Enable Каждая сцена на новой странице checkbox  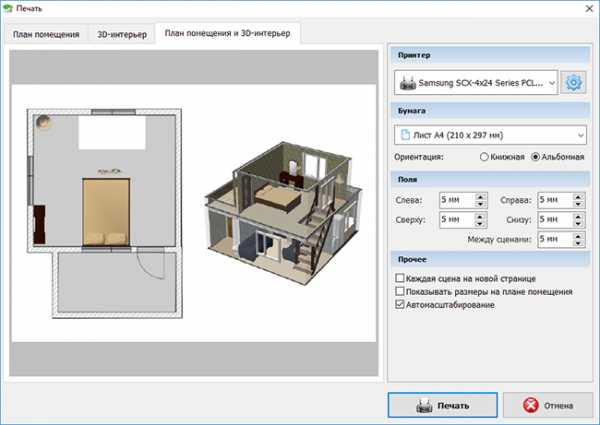tap(401, 278)
